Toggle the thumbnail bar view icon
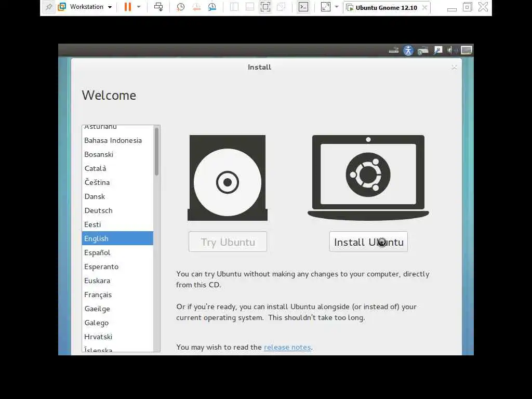The image size is (532, 399). click(250, 7)
